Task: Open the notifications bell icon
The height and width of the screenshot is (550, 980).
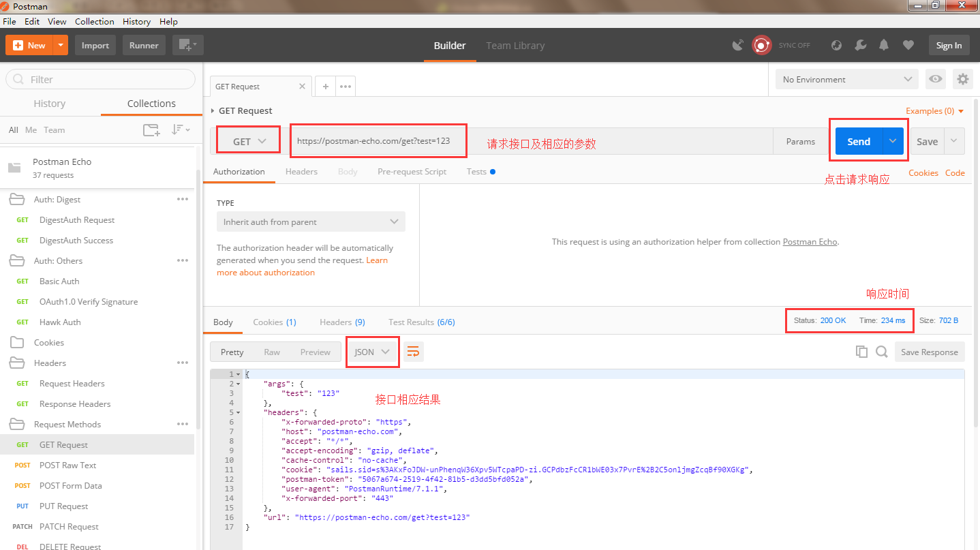Action: [884, 46]
